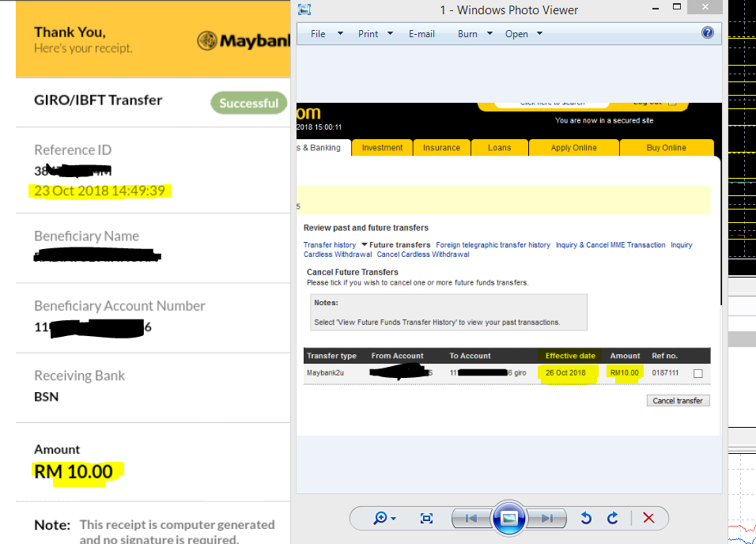Switch to the Buy Online tab

click(x=667, y=148)
